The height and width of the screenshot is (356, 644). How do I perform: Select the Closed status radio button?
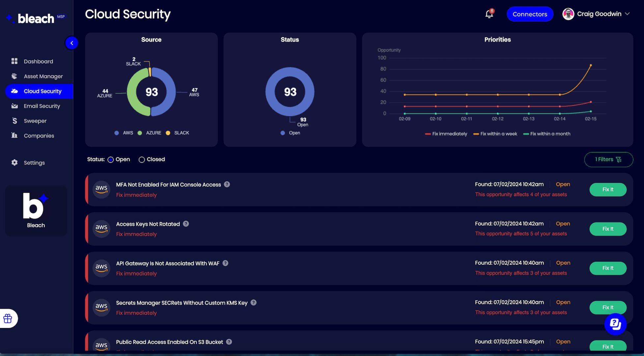click(142, 160)
